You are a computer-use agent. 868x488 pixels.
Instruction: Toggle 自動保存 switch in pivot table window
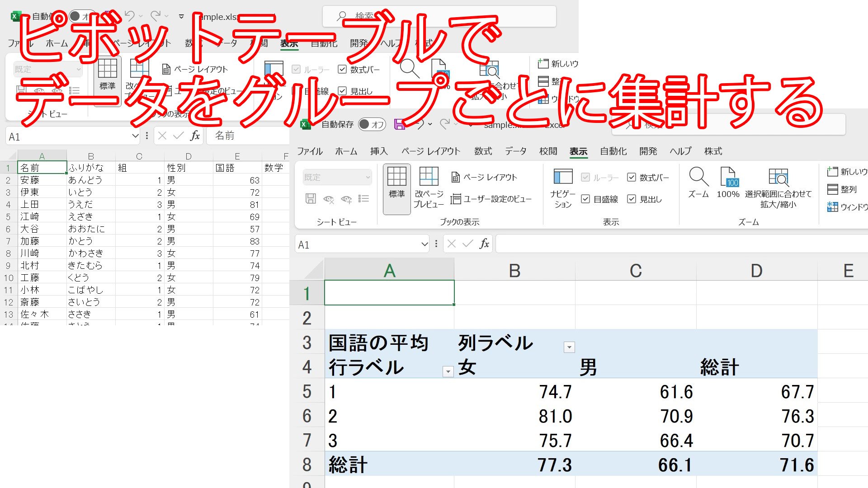point(372,124)
